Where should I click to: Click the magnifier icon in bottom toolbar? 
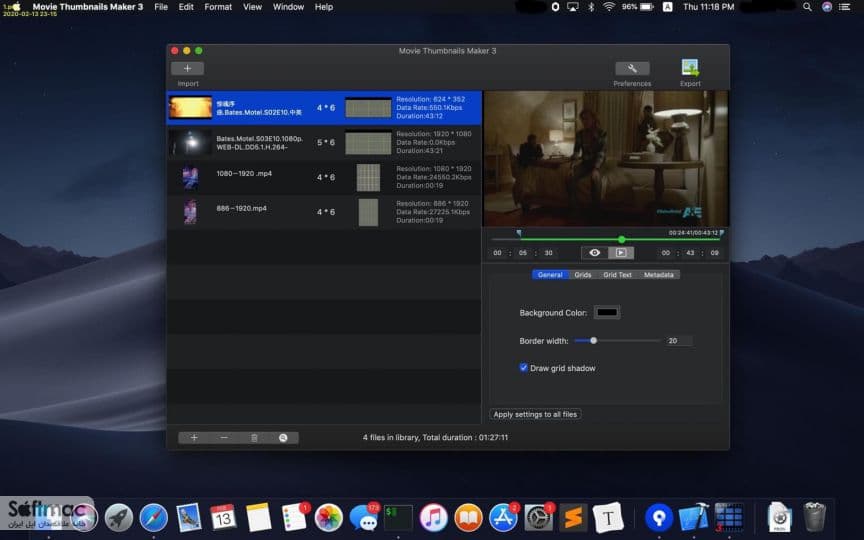point(283,438)
